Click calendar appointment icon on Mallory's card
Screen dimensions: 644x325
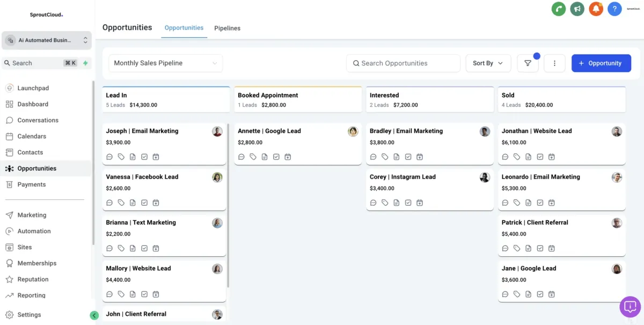point(156,294)
